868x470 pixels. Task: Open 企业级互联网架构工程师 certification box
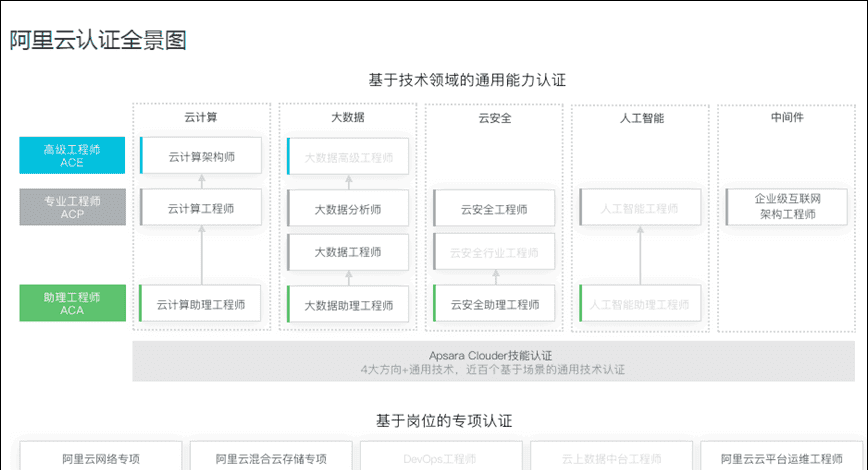(787, 206)
